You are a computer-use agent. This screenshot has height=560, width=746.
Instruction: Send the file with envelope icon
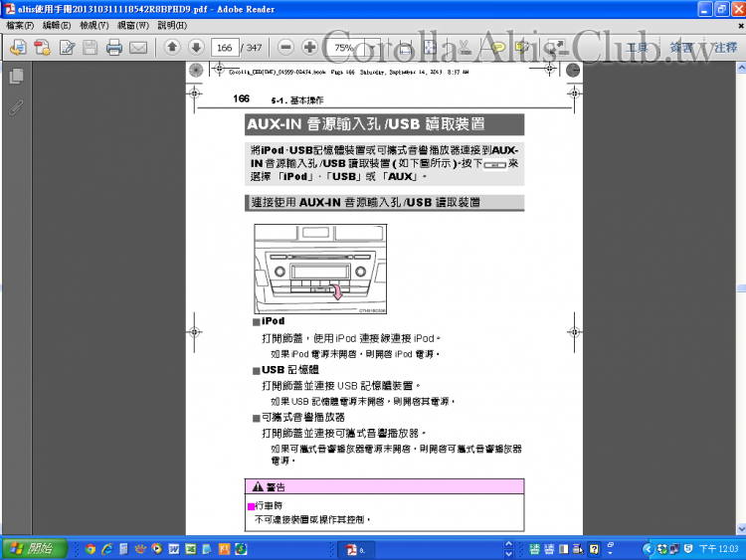coord(138,48)
